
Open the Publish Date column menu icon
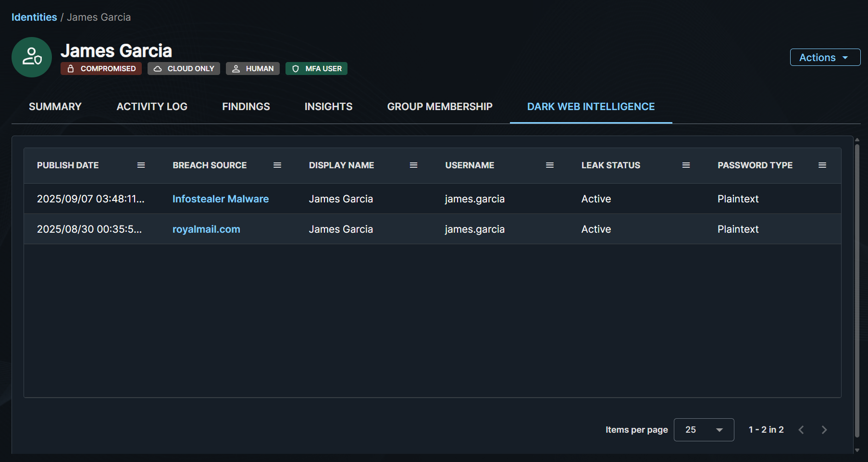[x=141, y=165]
